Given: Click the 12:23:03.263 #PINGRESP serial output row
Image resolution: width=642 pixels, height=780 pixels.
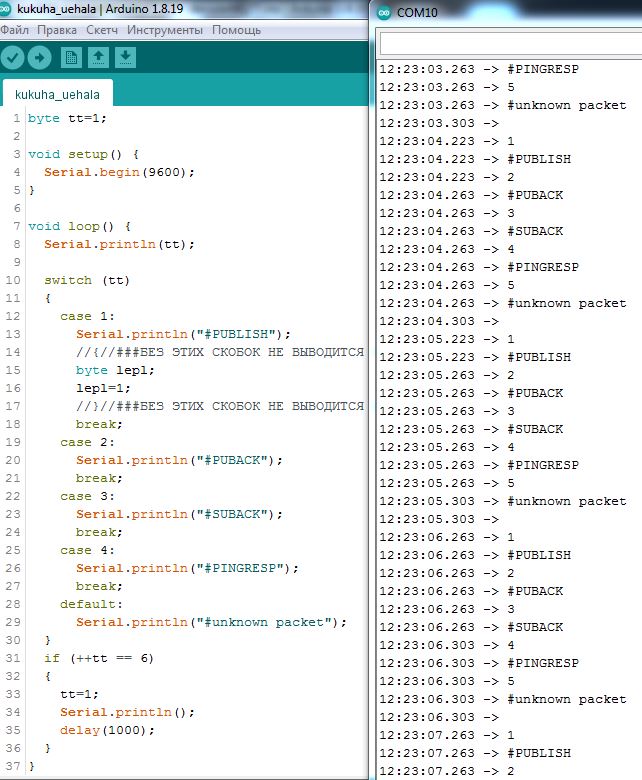Looking at the screenshot, I should (479, 69).
